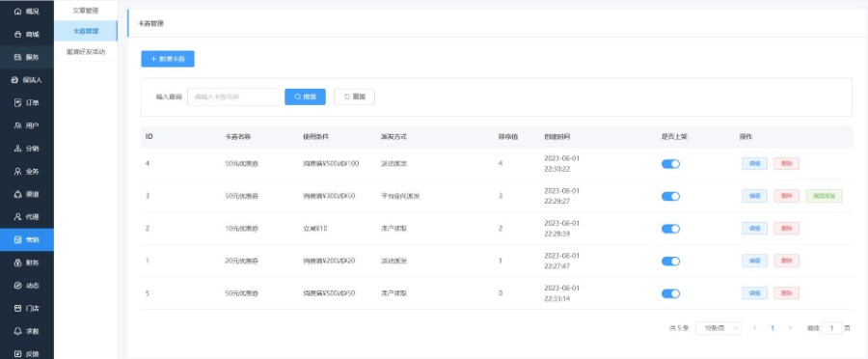
Task: Open the 订单 orders icon in sidebar
Action: pos(17,103)
